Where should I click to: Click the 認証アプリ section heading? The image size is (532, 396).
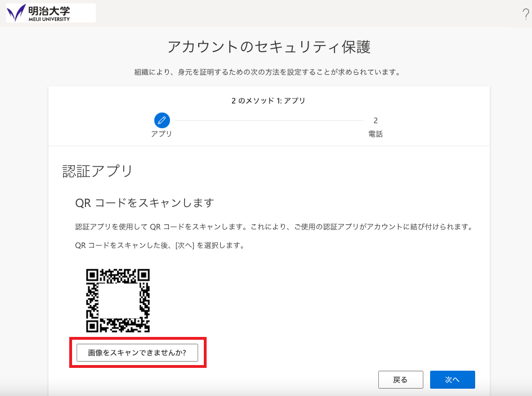pyautogui.click(x=97, y=171)
